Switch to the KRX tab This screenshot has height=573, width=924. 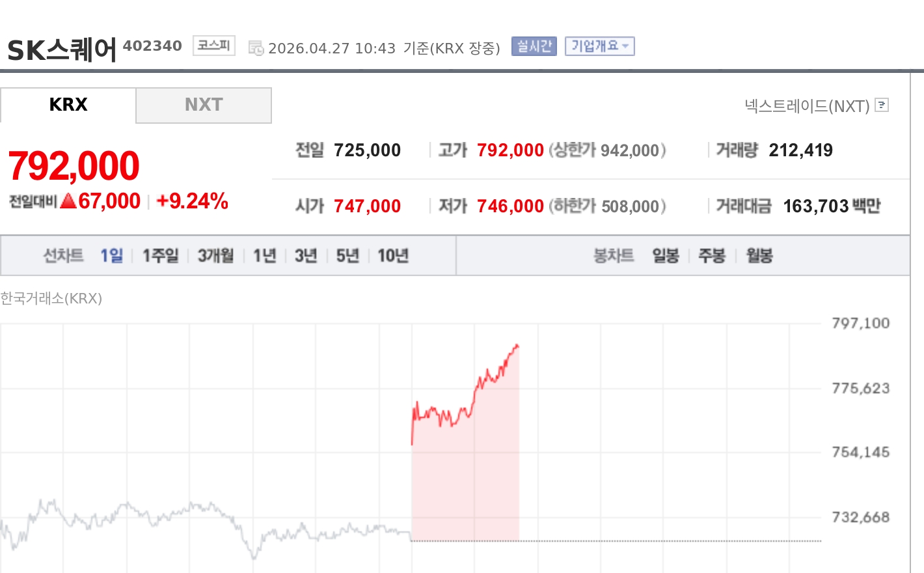(x=68, y=105)
